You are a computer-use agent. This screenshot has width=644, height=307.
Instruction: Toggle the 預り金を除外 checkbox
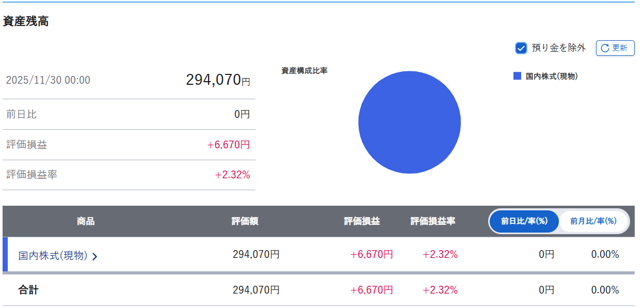click(521, 48)
